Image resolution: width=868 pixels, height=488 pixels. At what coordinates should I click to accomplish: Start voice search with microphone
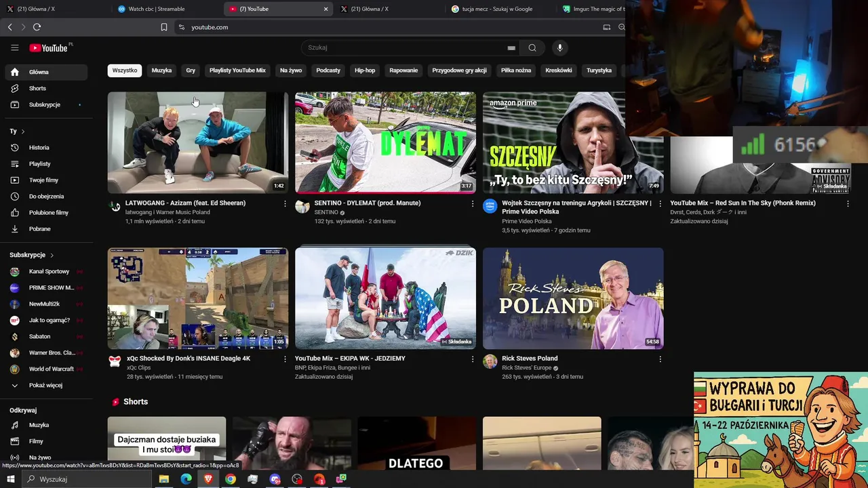click(x=559, y=47)
